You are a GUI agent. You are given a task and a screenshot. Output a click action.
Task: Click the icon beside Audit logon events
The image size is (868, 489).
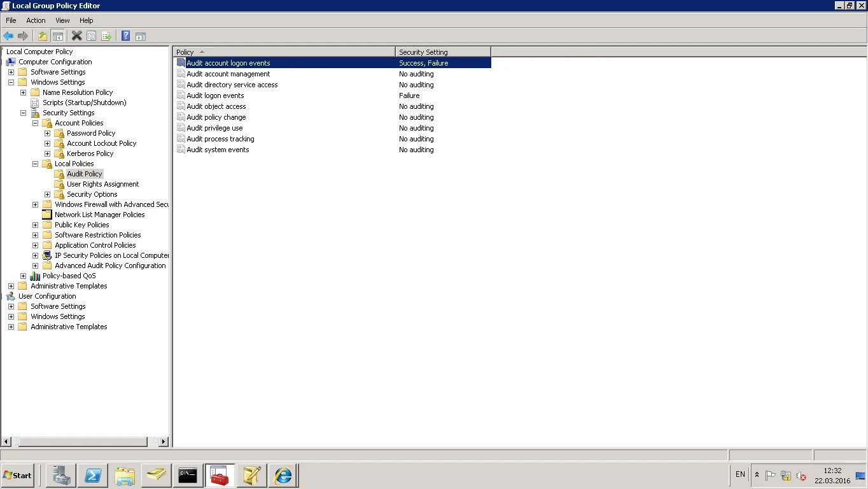click(181, 96)
